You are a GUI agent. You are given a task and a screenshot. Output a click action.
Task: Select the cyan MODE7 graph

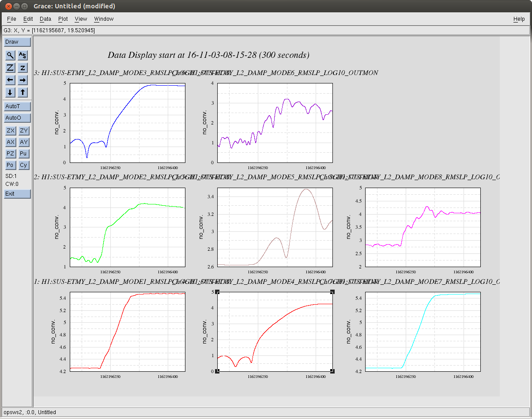pos(423,332)
